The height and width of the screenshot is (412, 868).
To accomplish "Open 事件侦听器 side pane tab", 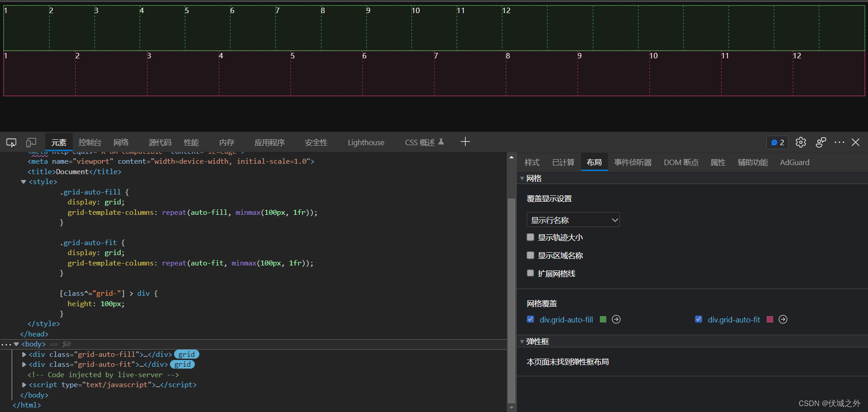I will coord(633,162).
